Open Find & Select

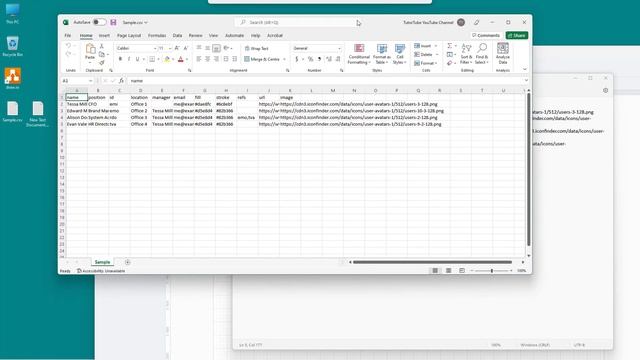pyautogui.click(x=482, y=54)
